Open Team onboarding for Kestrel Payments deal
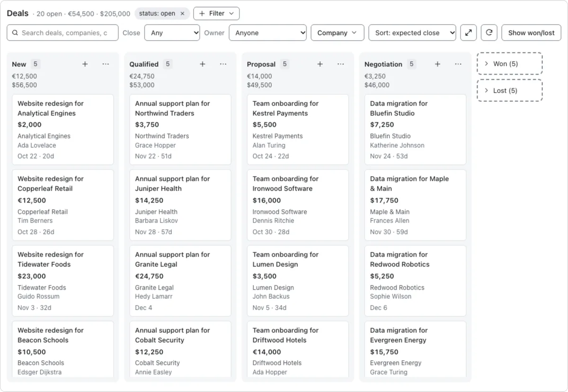This screenshot has width=568, height=392. [x=298, y=130]
